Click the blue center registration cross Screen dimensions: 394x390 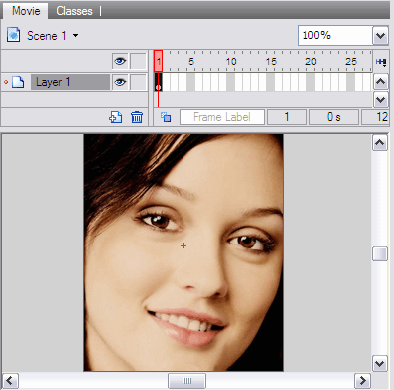tap(183, 246)
